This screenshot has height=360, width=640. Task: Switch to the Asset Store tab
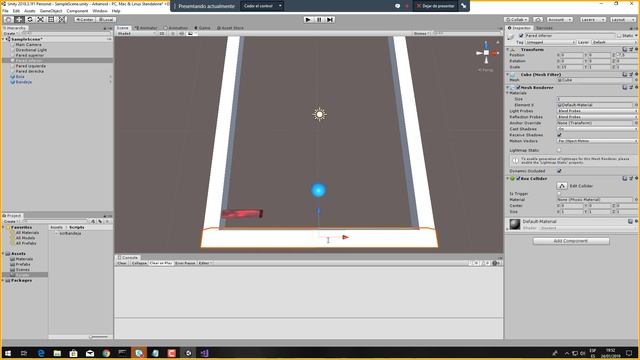point(231,28)
